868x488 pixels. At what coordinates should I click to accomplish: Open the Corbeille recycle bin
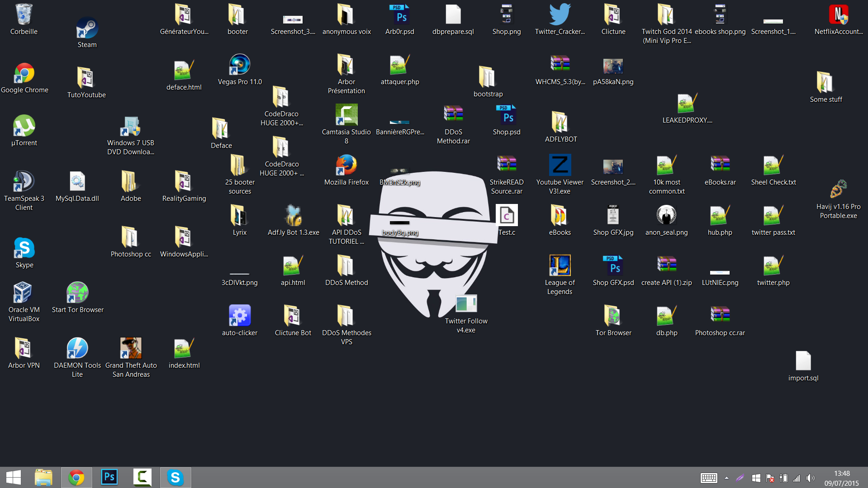point(24,19)
